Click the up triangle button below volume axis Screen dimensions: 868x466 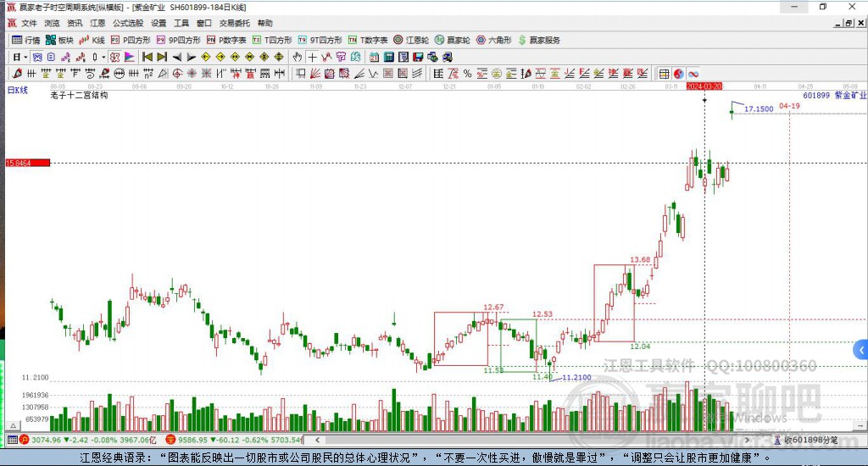tap(14, 425)
